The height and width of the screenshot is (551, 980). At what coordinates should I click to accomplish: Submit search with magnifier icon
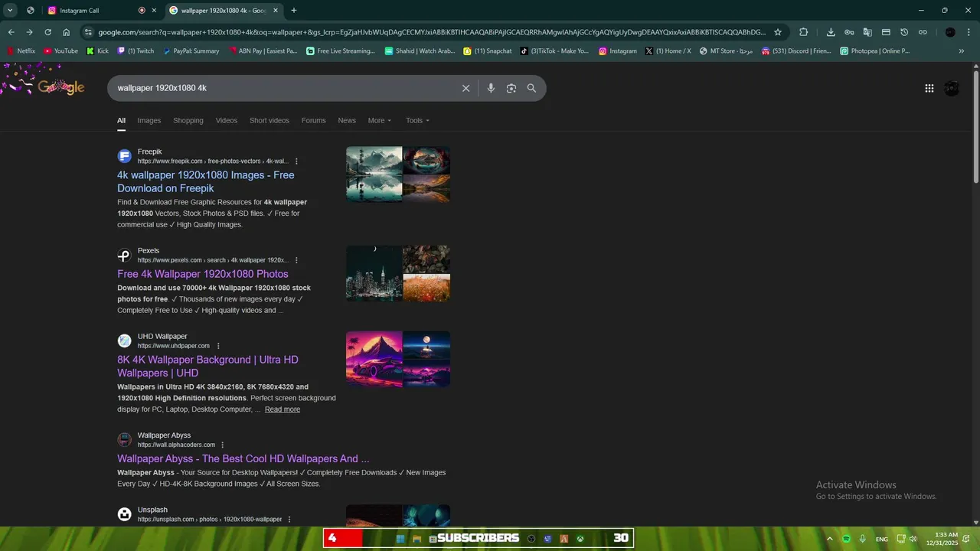click(531, 88)
